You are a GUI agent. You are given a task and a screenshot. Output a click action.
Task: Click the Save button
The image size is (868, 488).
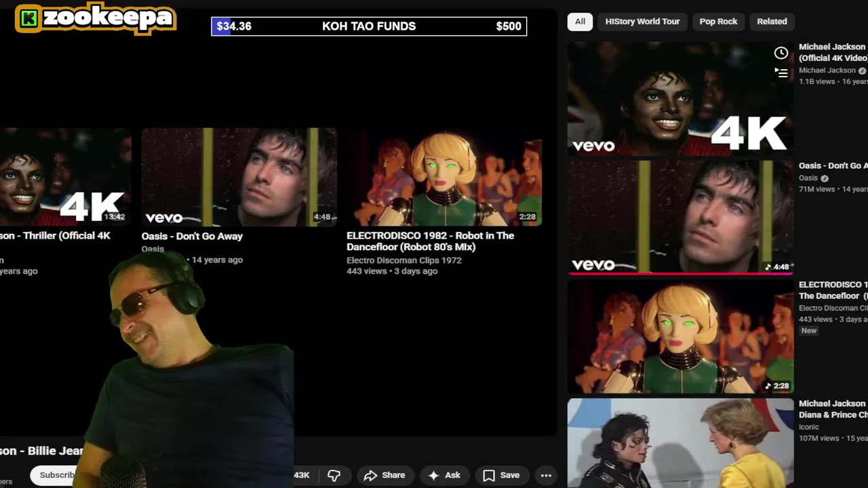[x=501, y=475]
